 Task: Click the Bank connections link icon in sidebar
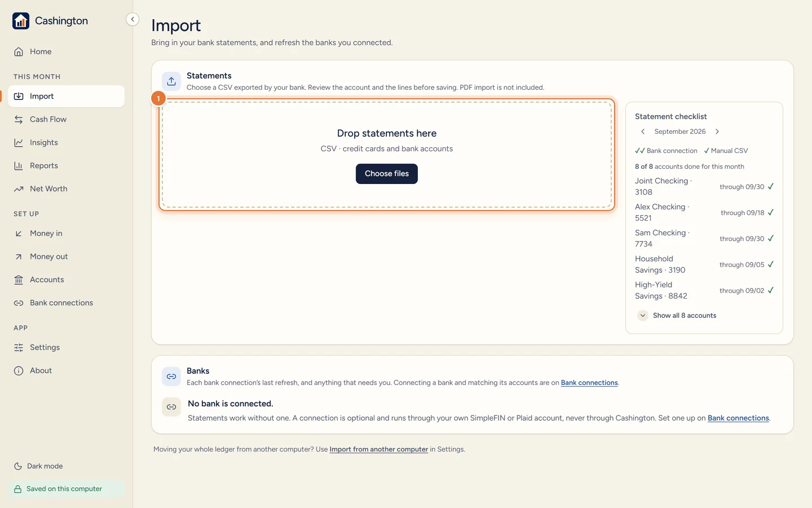click(19, 303)
